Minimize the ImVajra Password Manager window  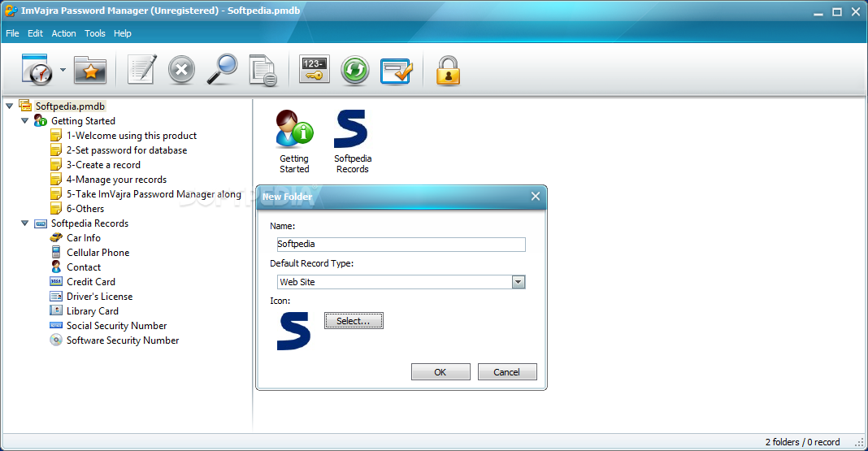(818, 13)
